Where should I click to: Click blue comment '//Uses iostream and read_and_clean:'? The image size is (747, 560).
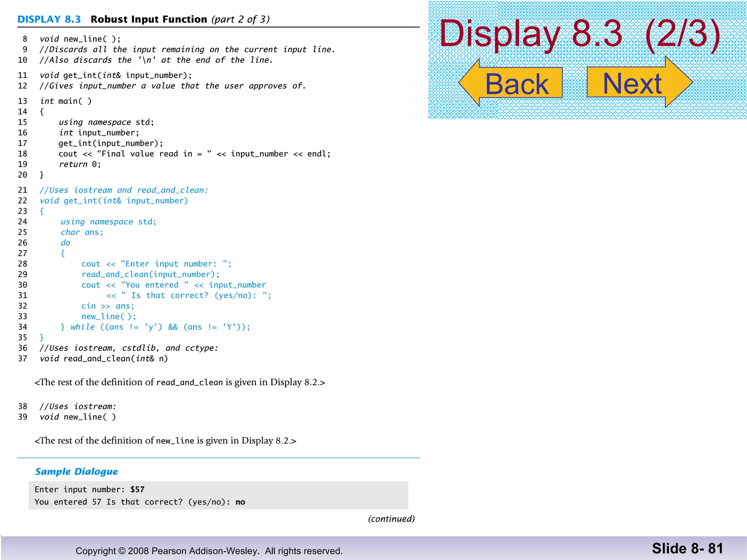(124, 190)
